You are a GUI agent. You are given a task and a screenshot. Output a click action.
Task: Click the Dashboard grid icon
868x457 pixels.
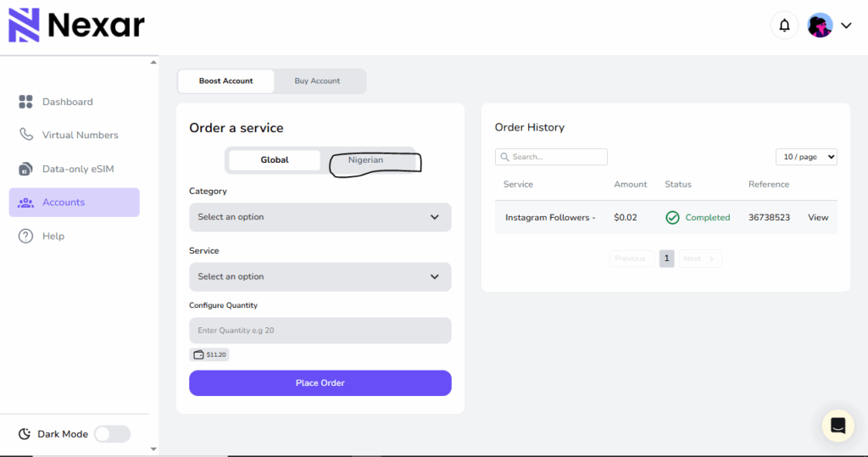tap(25, 102)
